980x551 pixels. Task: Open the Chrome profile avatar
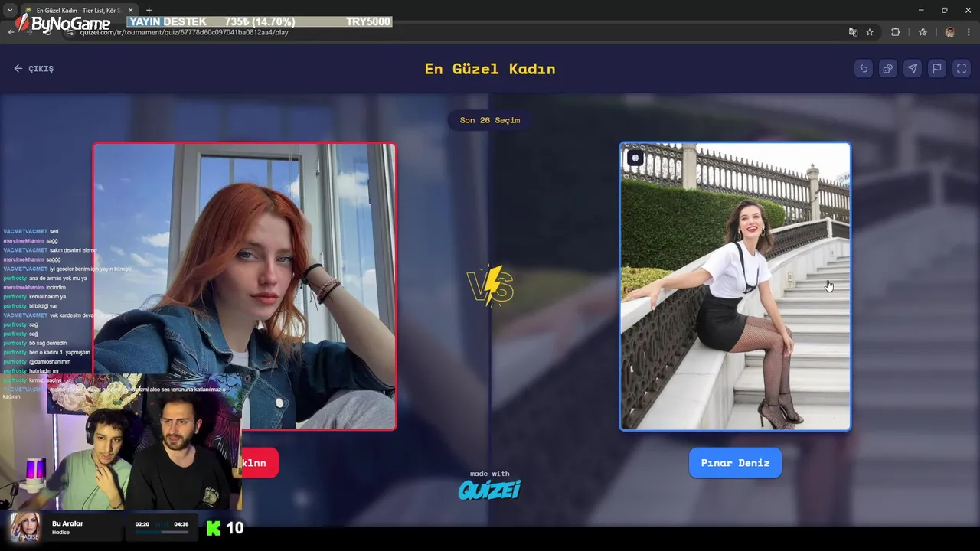[x=950, y=32]
